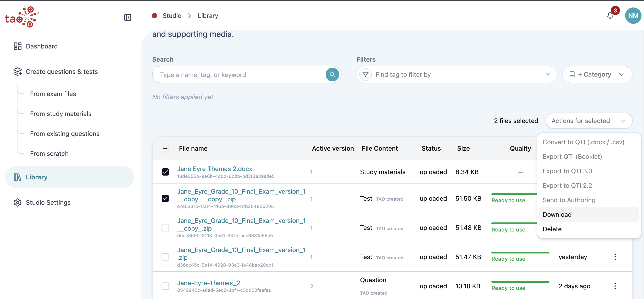The width and height of the screenshot is (644, 299).
Task: Choose Download from the actions menu
Action: 589,215
